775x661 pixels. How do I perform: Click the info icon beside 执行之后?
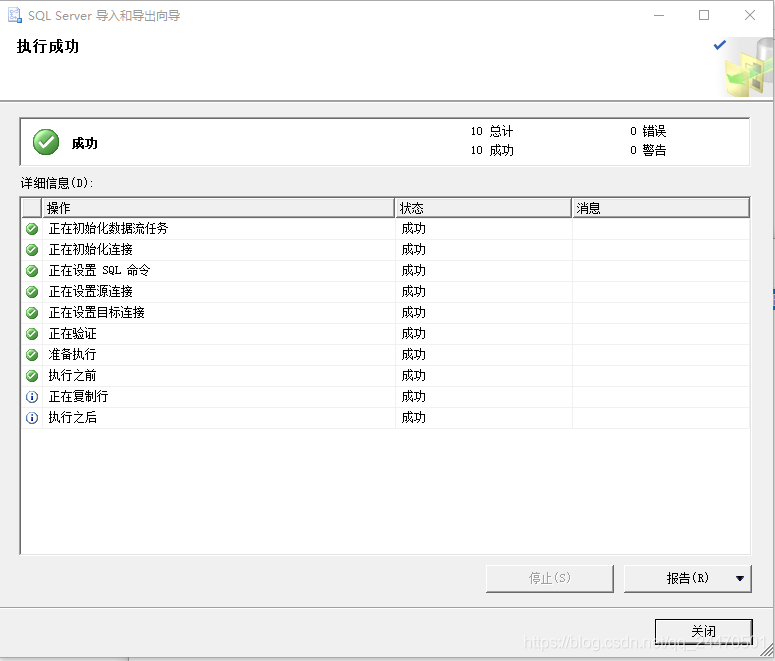click(x=32, y=418)
